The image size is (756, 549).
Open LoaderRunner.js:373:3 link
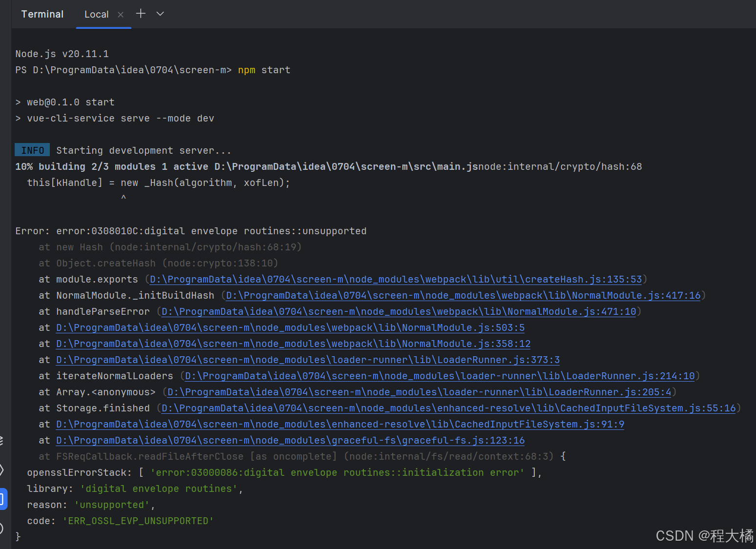(x=307, y=360)
